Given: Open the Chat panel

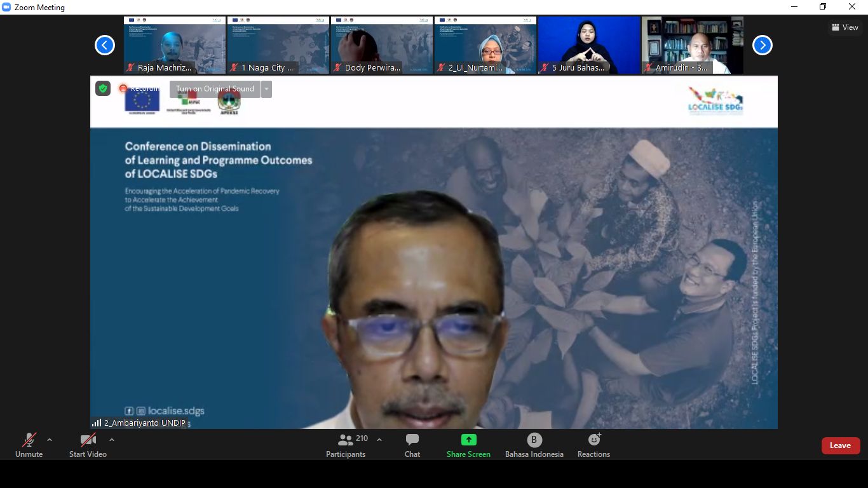Looking at the screenshot, I should 412,445.
